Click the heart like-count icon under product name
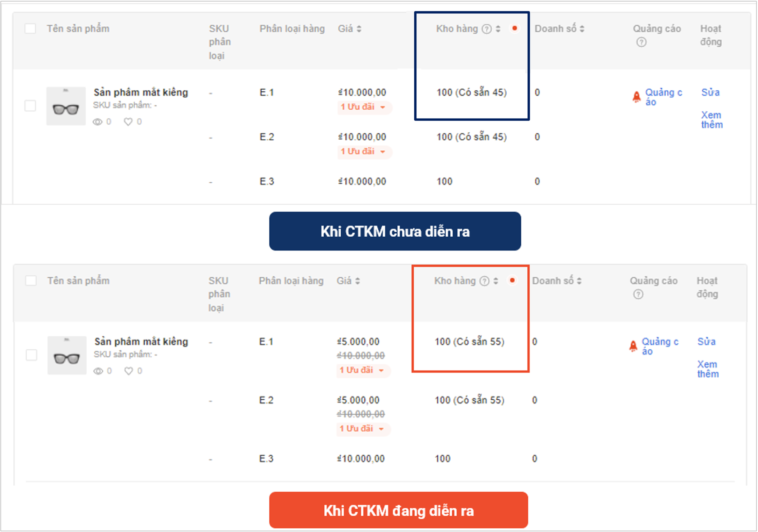758x532 pixels. tap(128, 121)
